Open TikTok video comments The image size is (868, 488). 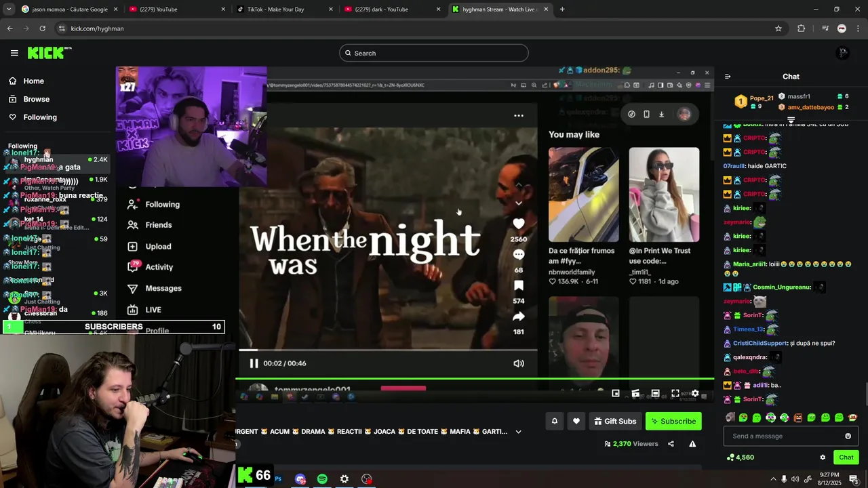point(519,254)
